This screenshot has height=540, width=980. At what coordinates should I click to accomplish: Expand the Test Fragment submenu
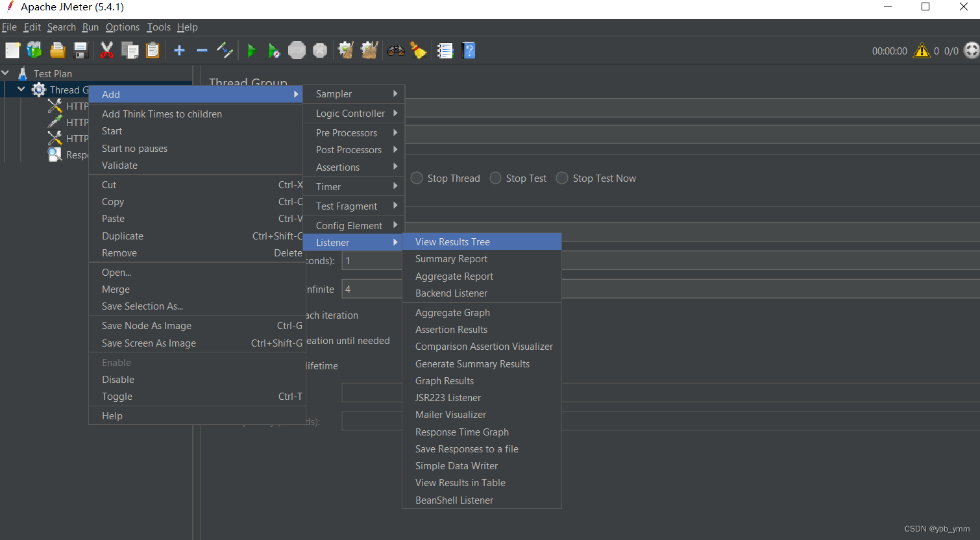point(354,206)
